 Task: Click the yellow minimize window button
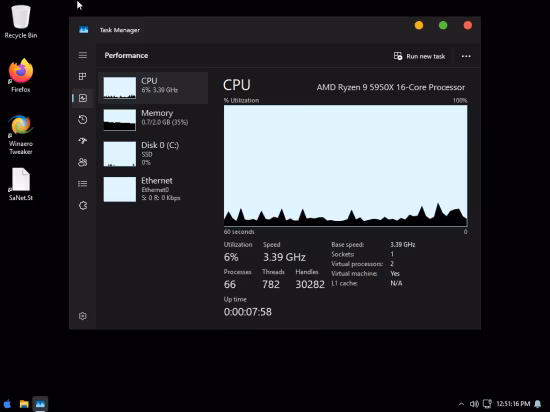419,25
